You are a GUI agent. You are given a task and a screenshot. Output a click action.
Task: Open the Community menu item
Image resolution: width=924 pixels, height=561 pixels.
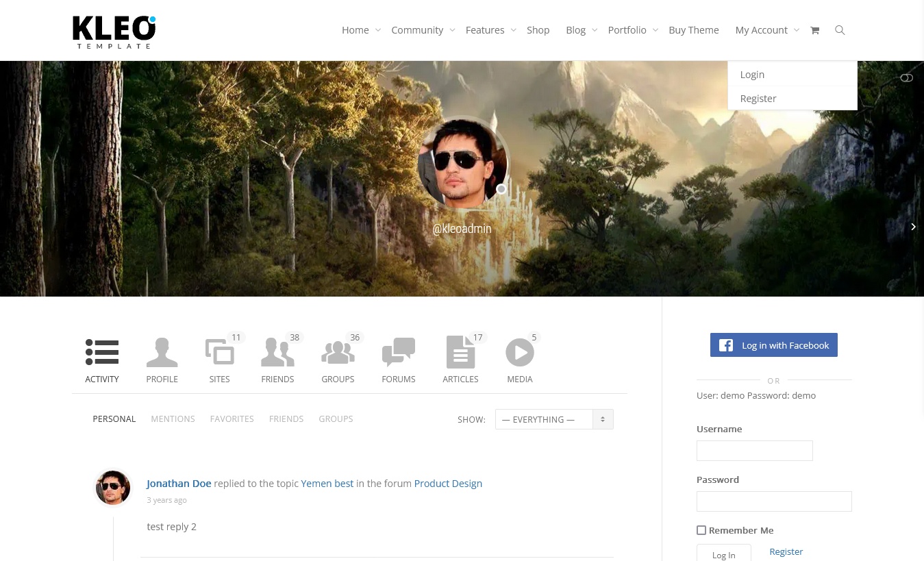(x=417, y=30)
